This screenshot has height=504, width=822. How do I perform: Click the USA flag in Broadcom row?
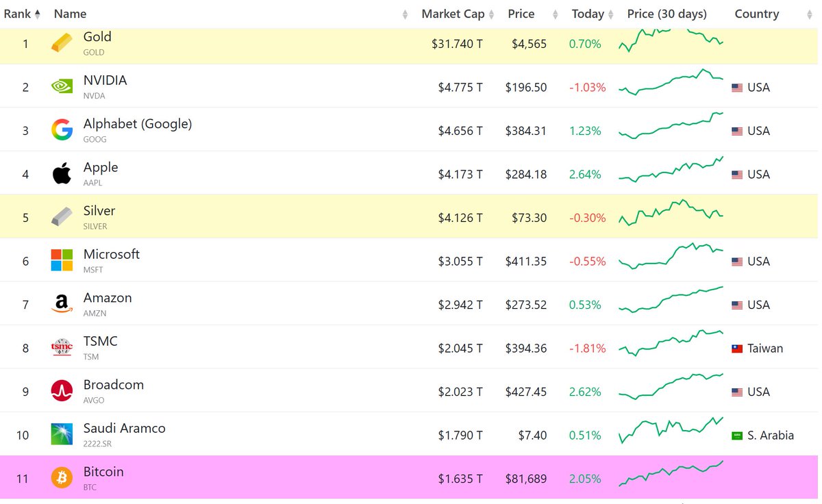tap(737, 392)
